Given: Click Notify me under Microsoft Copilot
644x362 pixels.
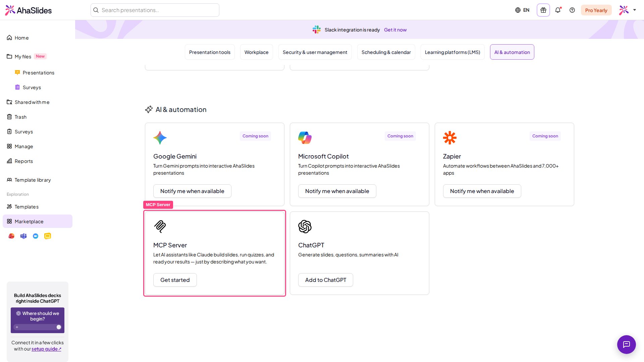Looking at the screenshot, I should 337,191.
